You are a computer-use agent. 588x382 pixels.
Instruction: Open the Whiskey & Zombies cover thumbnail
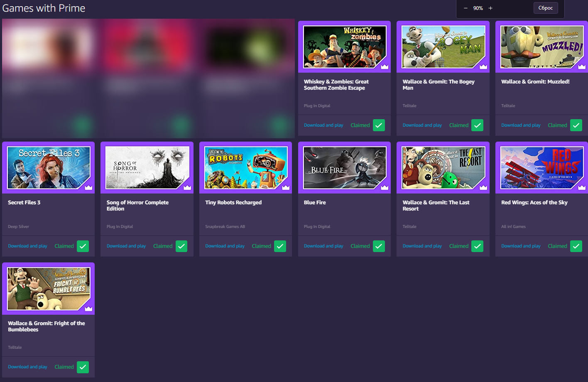click(x=345, y=47)
